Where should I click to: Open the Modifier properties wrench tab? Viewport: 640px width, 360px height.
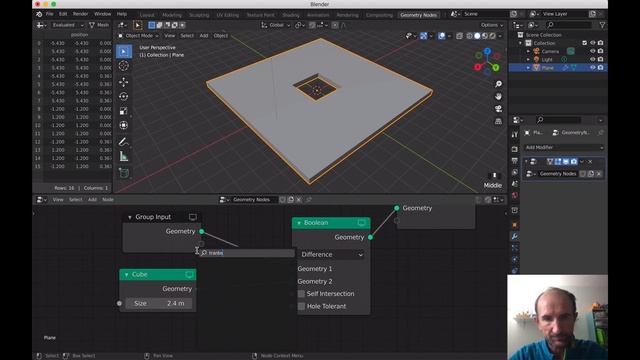[515, 236]
